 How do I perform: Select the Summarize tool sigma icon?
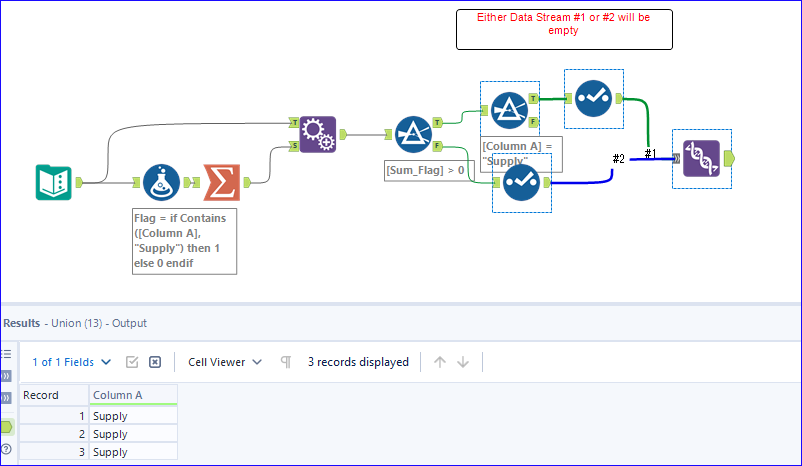pyautogui.click(x=221, y=183)
